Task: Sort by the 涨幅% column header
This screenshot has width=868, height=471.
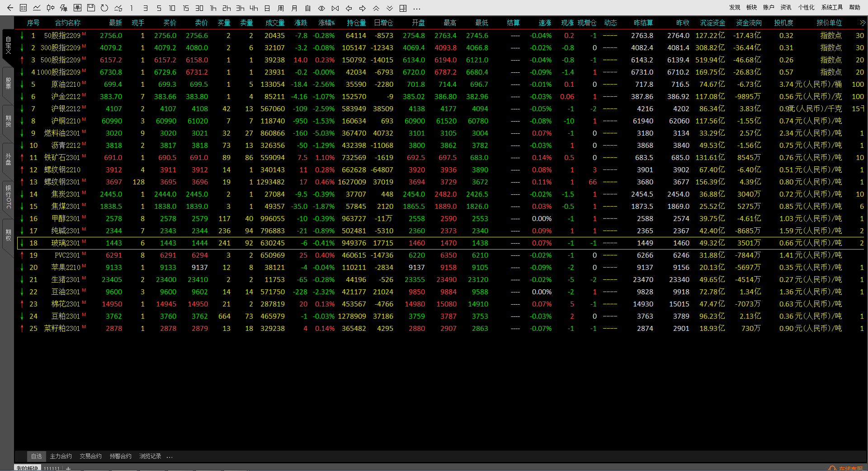Action: click(326, 23)
